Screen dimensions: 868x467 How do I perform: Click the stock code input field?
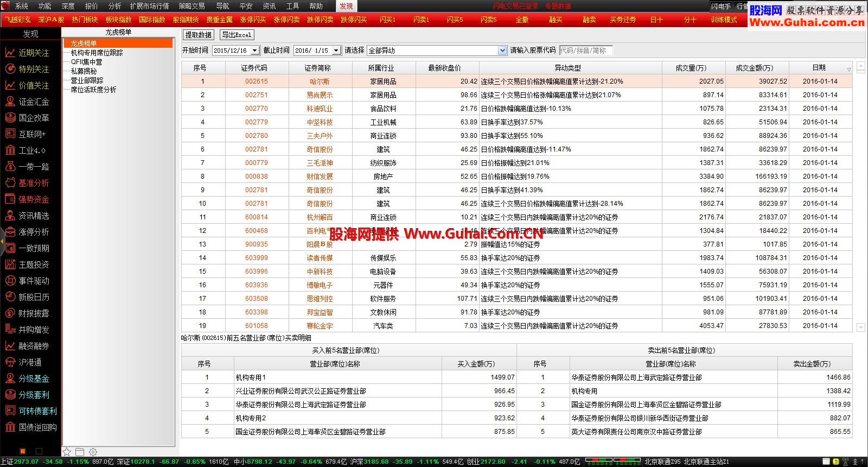pyautogui.click(x=586, y=51)
